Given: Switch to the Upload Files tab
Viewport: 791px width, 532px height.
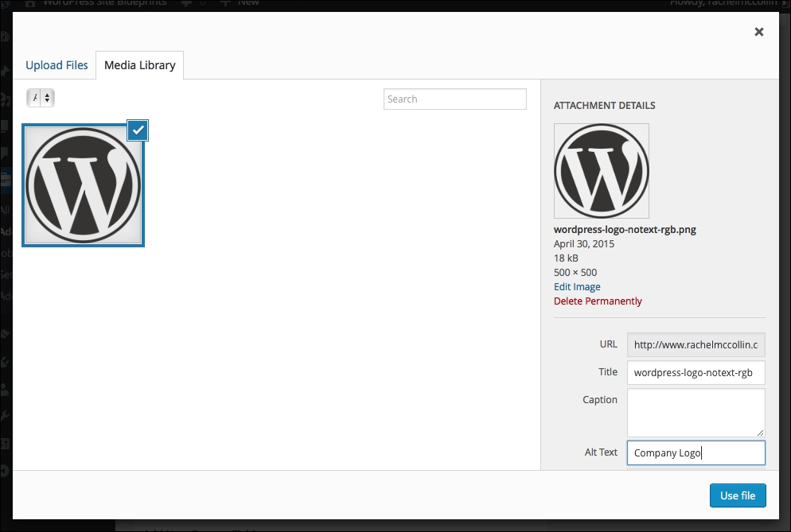Looking at the screenshot, I should pos(56,65).
